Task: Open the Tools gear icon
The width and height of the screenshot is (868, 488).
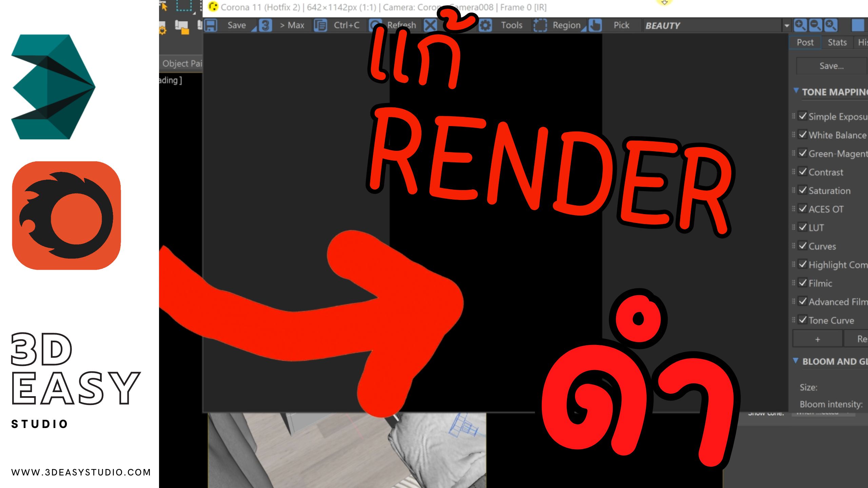Action: coord(485,25)
